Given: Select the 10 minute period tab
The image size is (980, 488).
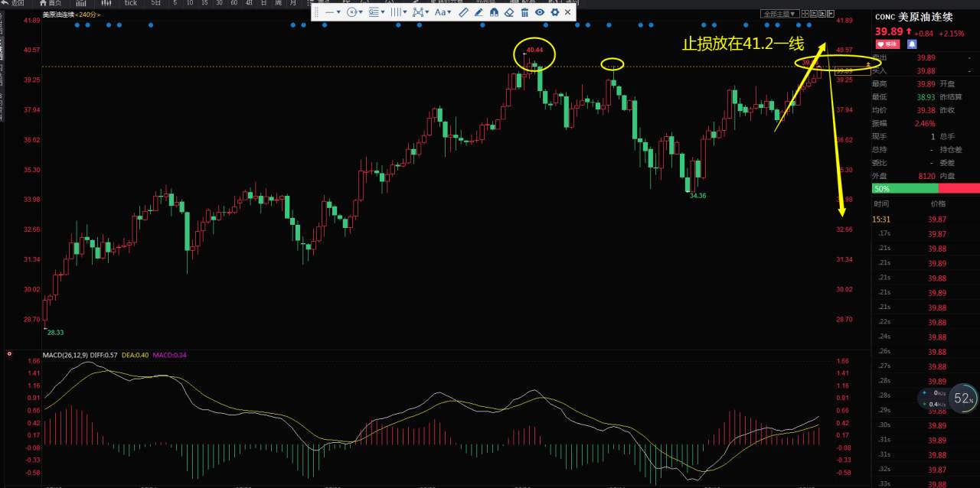Looking at the screenshot, I should (190, 3).
